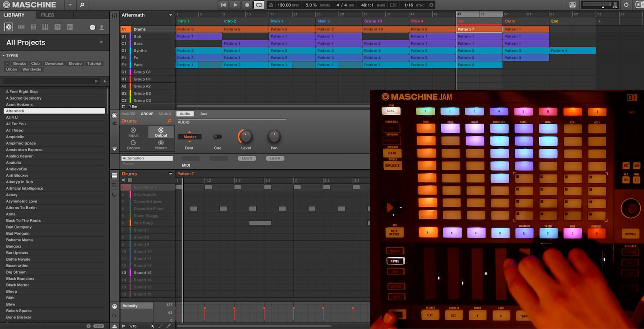Open the Aftermath project dropdown arrow
Image resolution: width=644 pixels, height=329 pixels.
pyautogui.click(x=171, y=15)
